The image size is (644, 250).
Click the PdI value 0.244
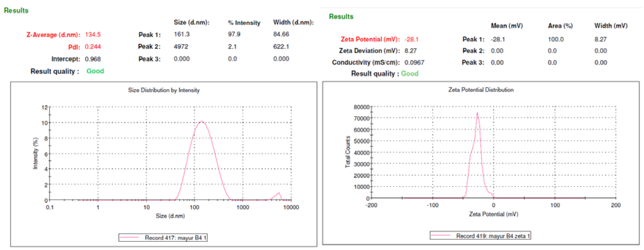(x=93, y=47)
